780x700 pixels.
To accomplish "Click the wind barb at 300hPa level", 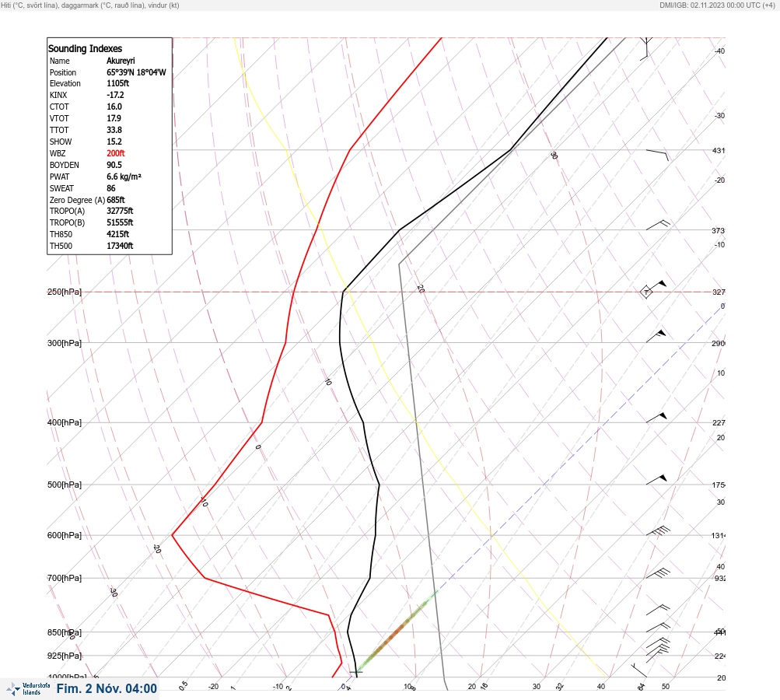I will pyautogui.click(x=656, y=336).
